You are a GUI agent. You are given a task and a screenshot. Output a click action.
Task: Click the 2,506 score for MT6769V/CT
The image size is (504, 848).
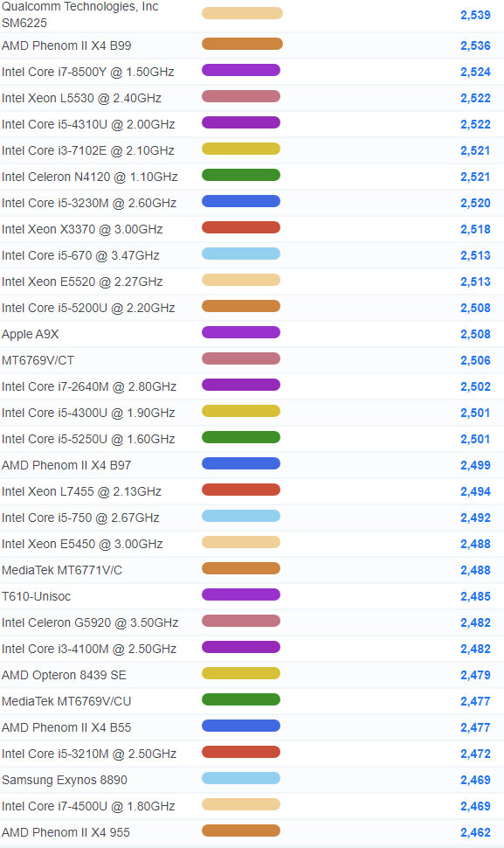[475, 361]
